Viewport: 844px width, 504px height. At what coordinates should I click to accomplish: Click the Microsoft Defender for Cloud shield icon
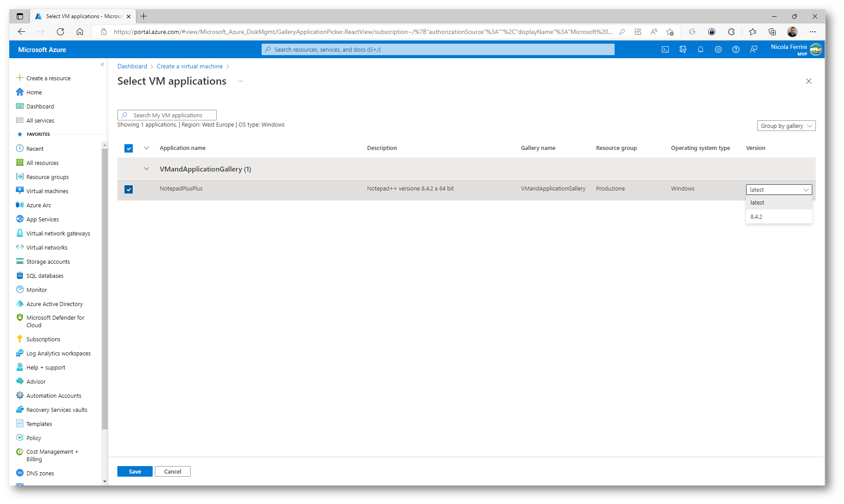20,317
